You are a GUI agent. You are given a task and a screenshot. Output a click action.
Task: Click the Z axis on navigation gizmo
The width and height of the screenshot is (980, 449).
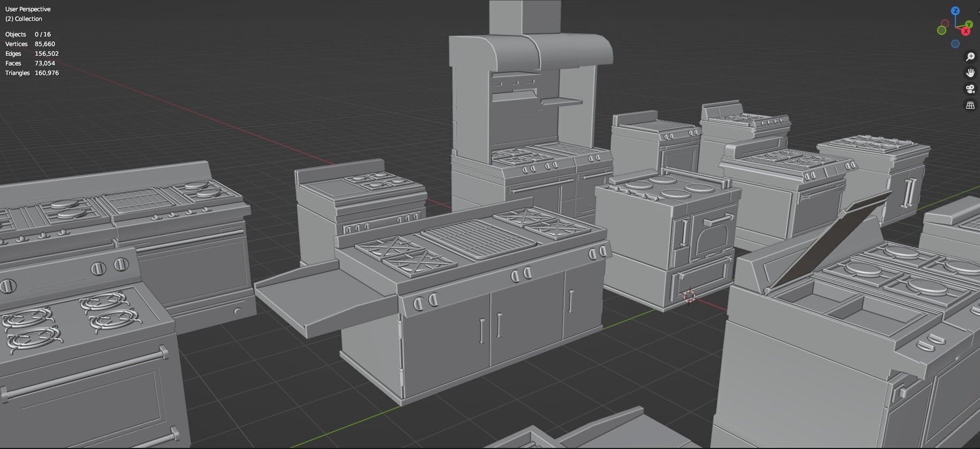tap(955, 11)
